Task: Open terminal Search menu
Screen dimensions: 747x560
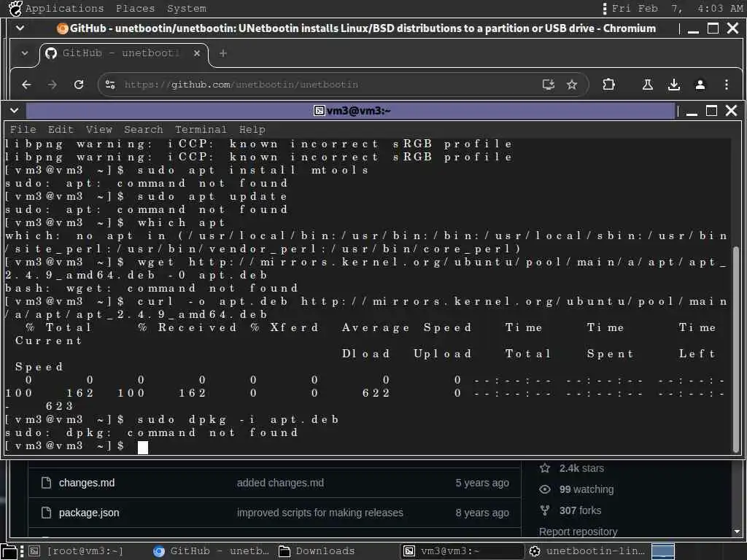Action: click(144, 130)
